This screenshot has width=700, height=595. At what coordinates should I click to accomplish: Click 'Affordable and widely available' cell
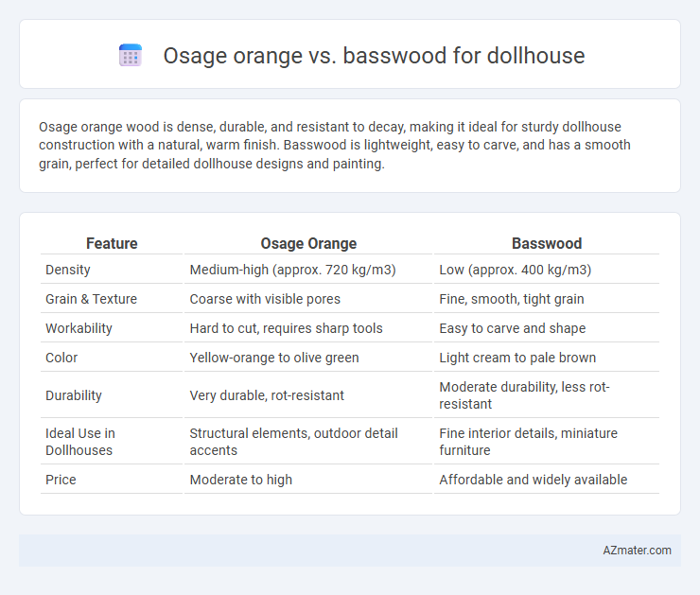533,480
